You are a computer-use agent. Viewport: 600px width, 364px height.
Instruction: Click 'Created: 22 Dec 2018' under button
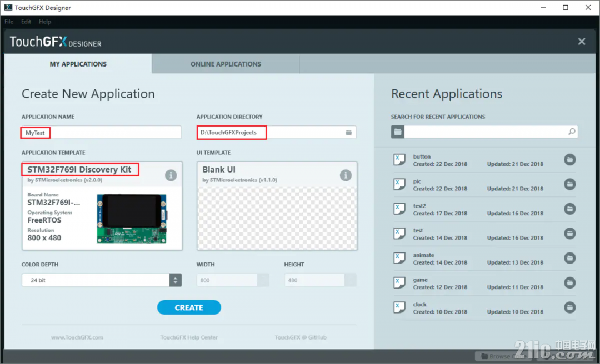coord(440,164)
